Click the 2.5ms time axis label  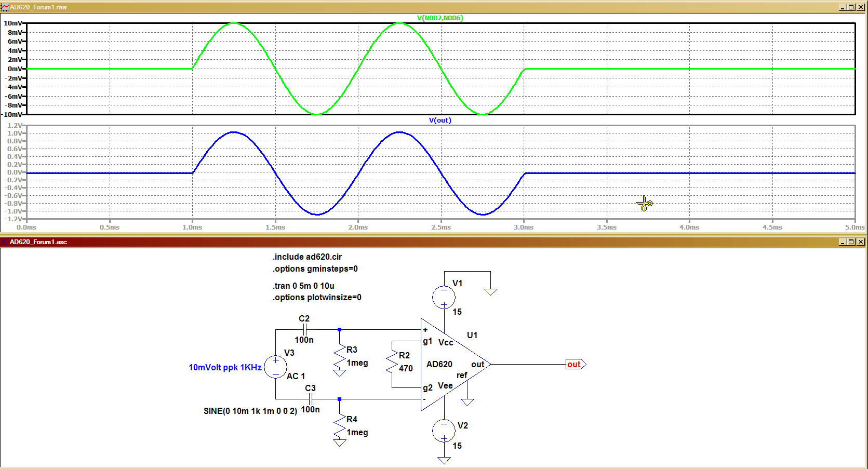pos(441,227)
